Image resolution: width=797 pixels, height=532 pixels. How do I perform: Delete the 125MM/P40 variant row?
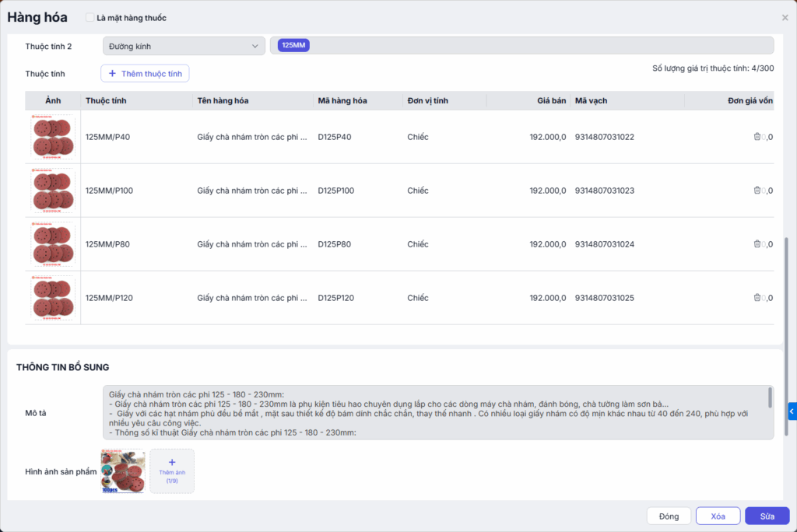tap(757, 137)
